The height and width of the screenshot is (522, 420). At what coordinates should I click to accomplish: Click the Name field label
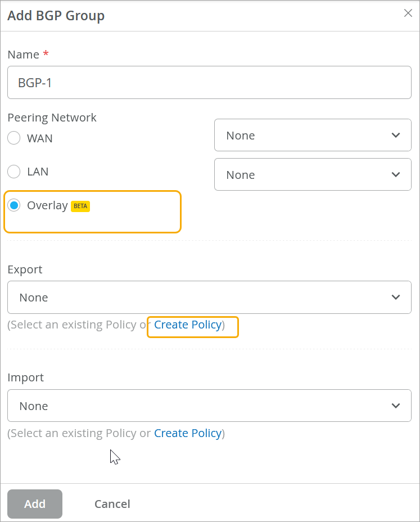[23, 55]
